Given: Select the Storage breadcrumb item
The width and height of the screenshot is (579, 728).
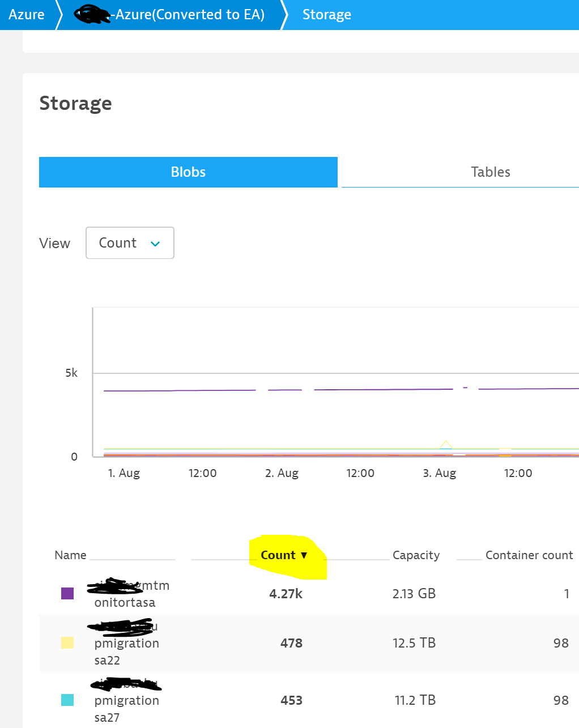Looking at the screenshot, I should [x=326, y=15].
